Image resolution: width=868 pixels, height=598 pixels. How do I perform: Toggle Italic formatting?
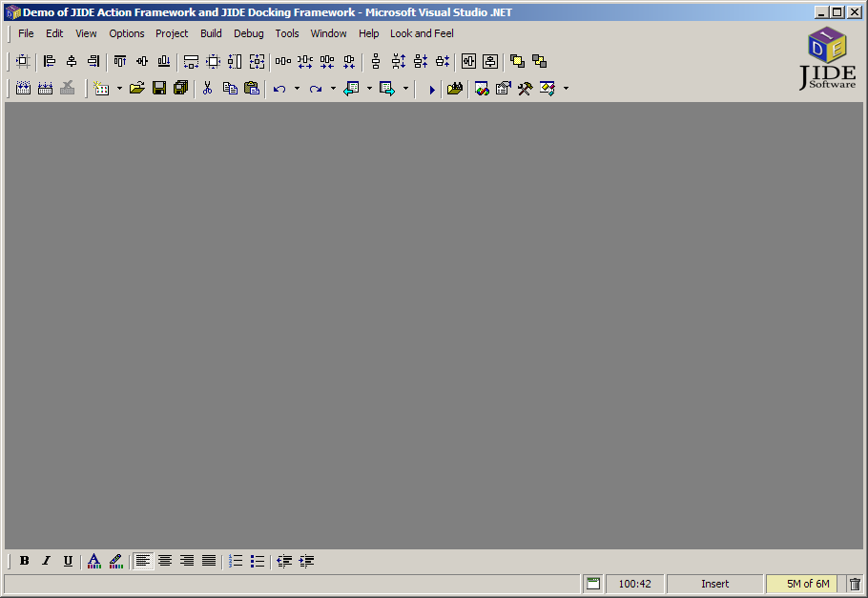[x=46, y=561]
